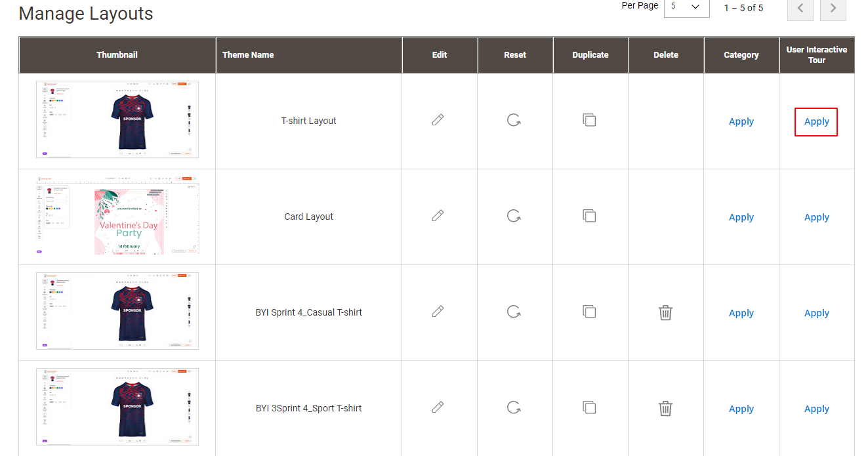Apply Category to BYI Sprint 4_Casual T-shirt

point(741,313)
